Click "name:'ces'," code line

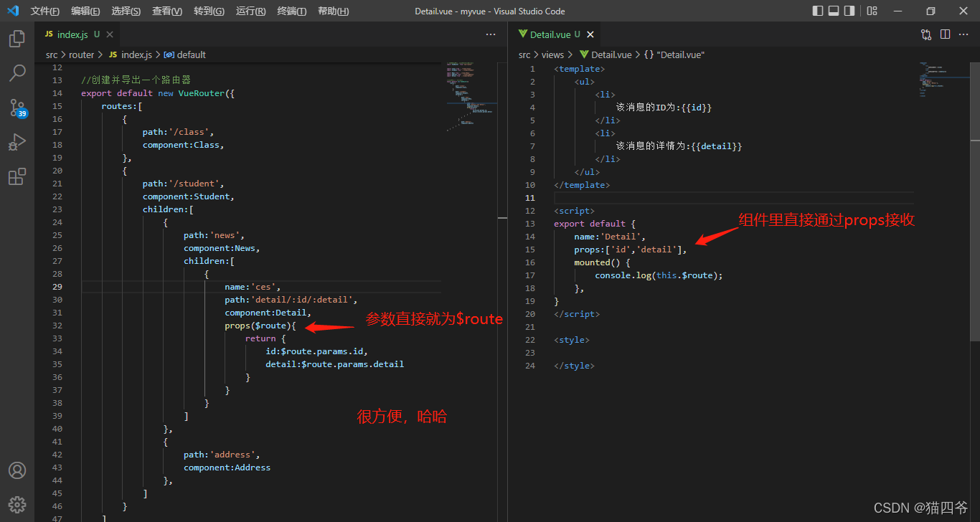click(253, 287)
